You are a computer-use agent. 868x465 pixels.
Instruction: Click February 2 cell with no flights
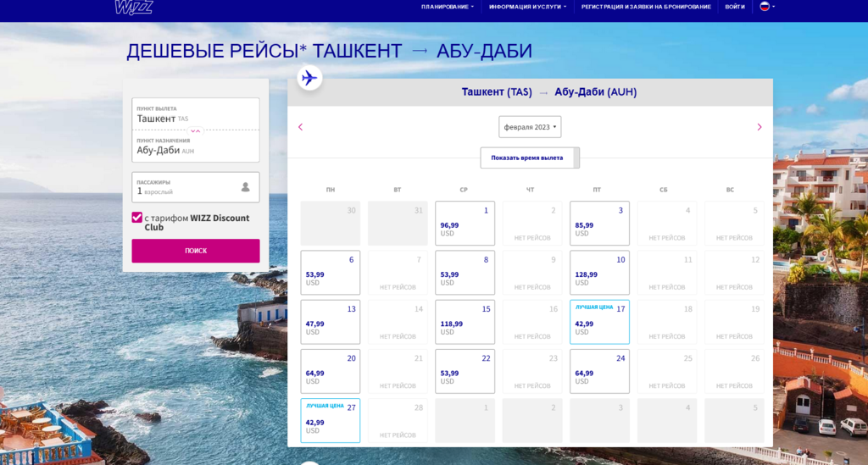click(532, 224)
